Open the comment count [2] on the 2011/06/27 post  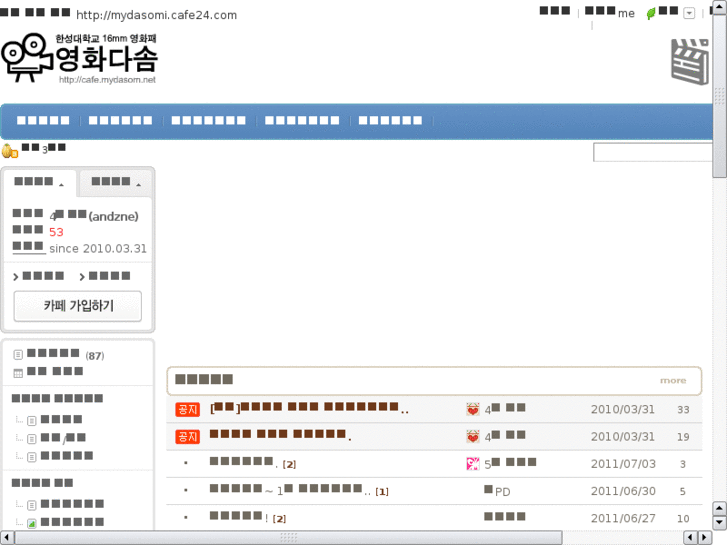pyautogui.click(x=279, y=519)
